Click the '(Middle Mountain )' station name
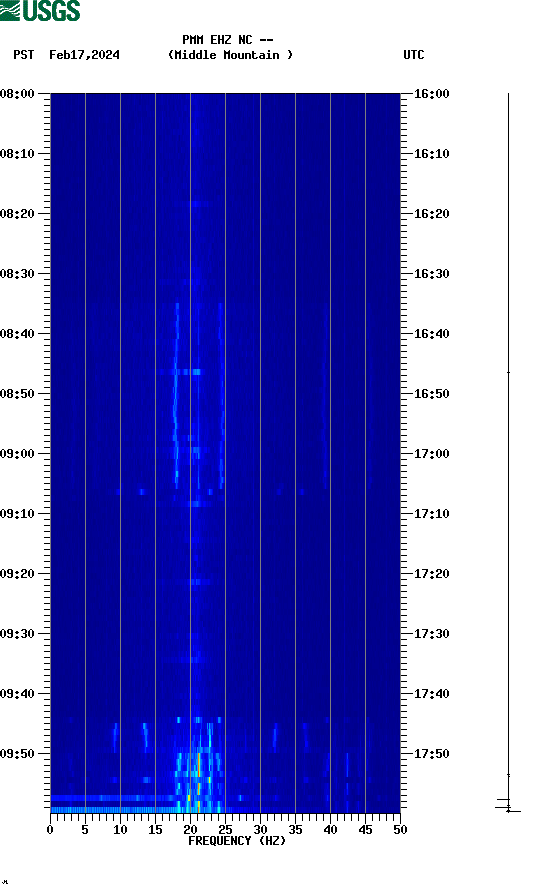 tap(230, 55)
